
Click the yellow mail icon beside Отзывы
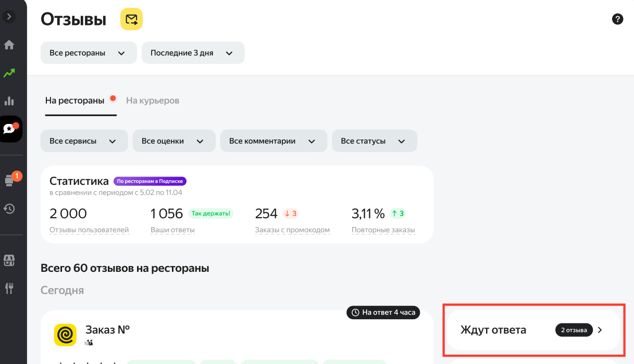(x=131, y=20)
